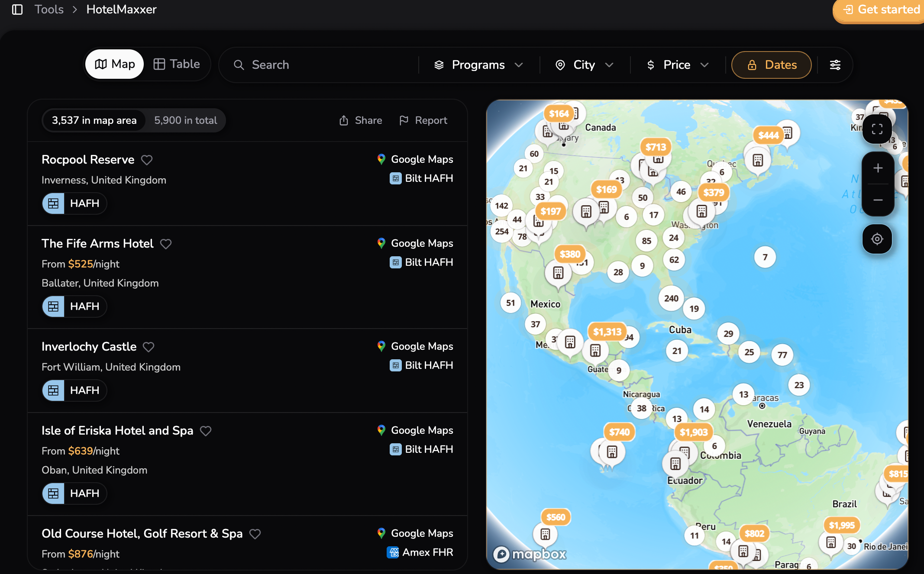Locate me on the map

(877, 239)
